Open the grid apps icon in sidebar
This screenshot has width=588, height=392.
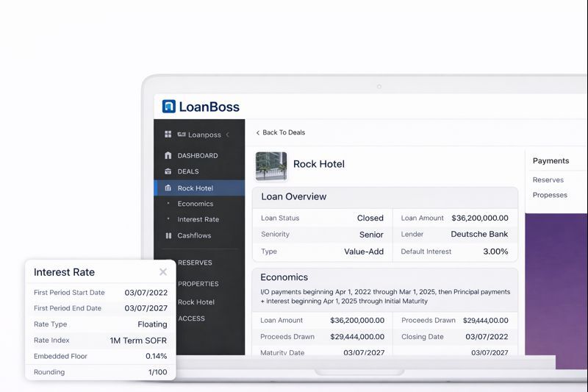(168, 135)
